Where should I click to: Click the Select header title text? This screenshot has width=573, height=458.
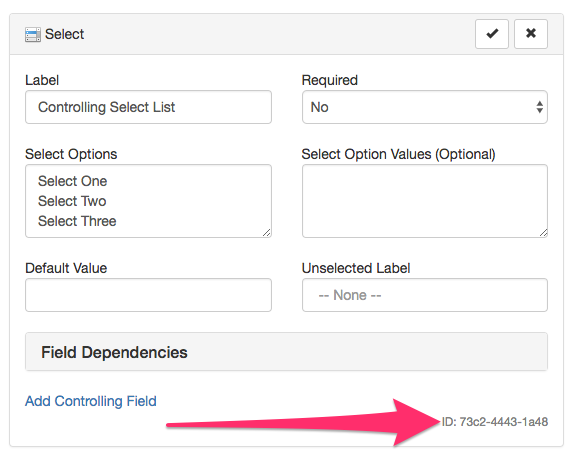[x=64, y=34]
